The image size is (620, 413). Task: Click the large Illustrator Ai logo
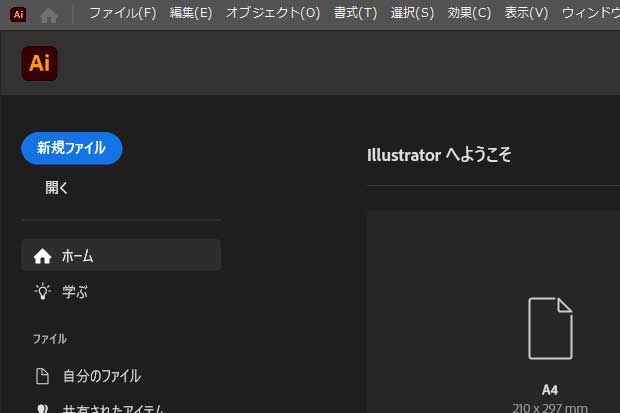(x=40, y=63)
